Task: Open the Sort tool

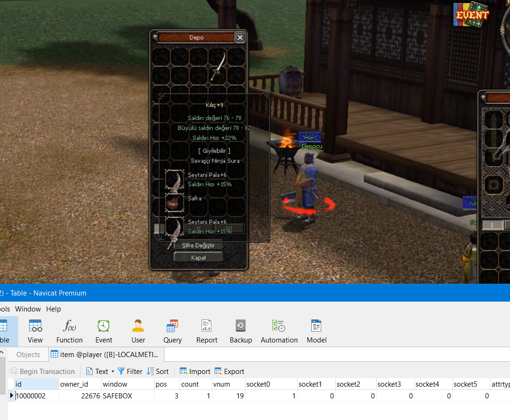Action: coord(158,372)
